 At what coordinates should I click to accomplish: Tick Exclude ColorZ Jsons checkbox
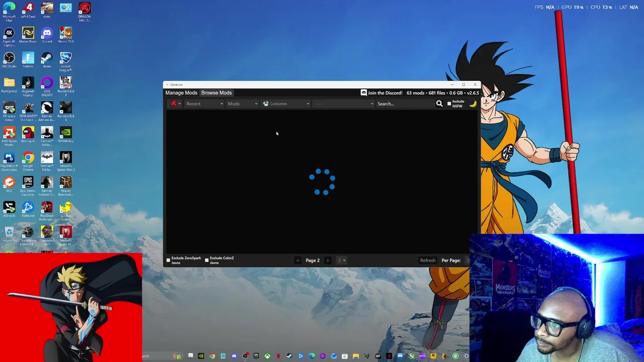[x=207, y=260]
